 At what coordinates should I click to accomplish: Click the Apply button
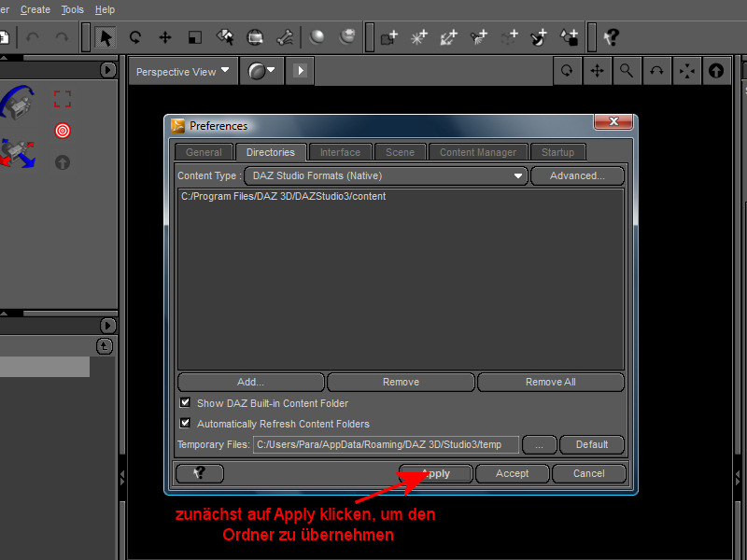[x=436, y=474]
